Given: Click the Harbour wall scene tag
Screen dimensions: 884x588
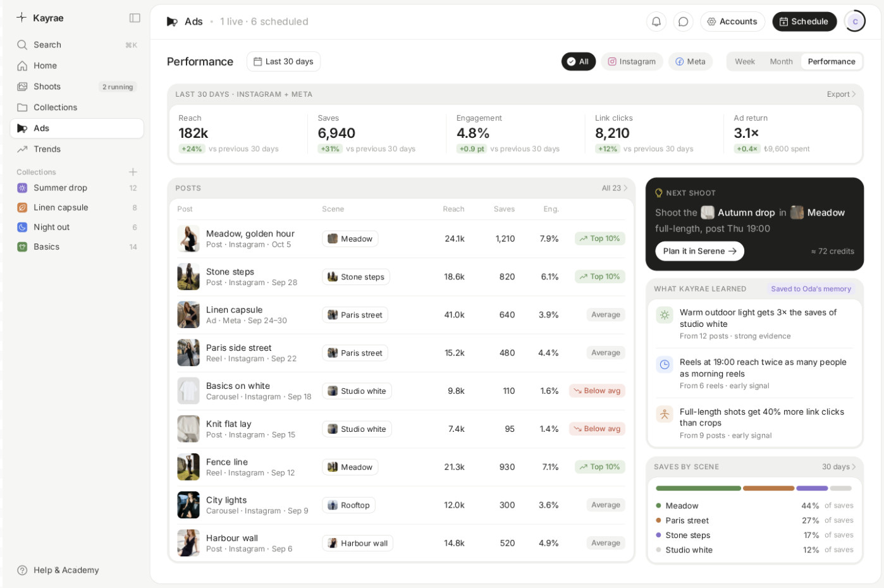Looking at the screenshot, I should 357,543.
